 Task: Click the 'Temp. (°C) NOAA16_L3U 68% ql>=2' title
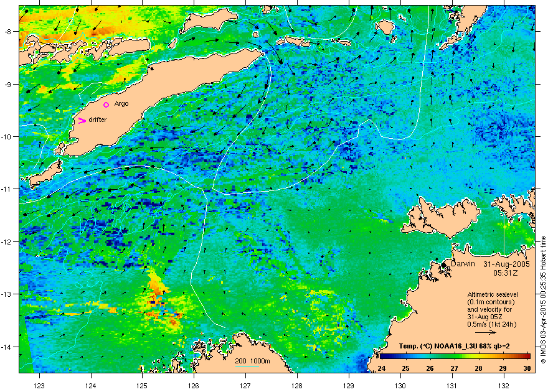point(454,347)
